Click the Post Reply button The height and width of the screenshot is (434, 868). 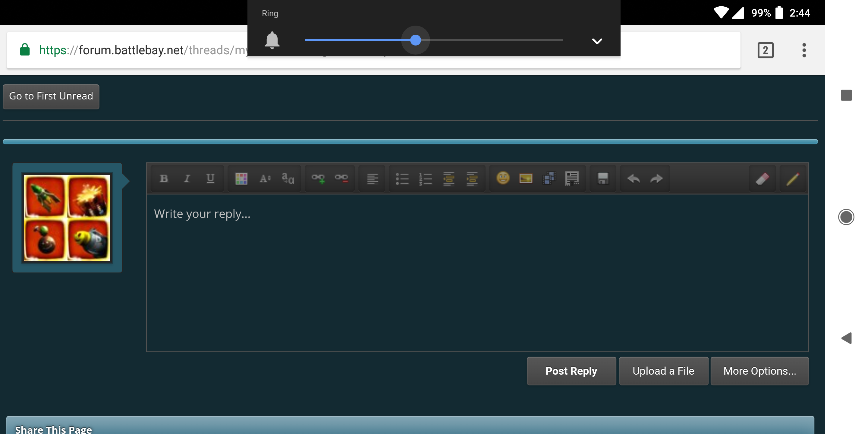coord(571,371)
